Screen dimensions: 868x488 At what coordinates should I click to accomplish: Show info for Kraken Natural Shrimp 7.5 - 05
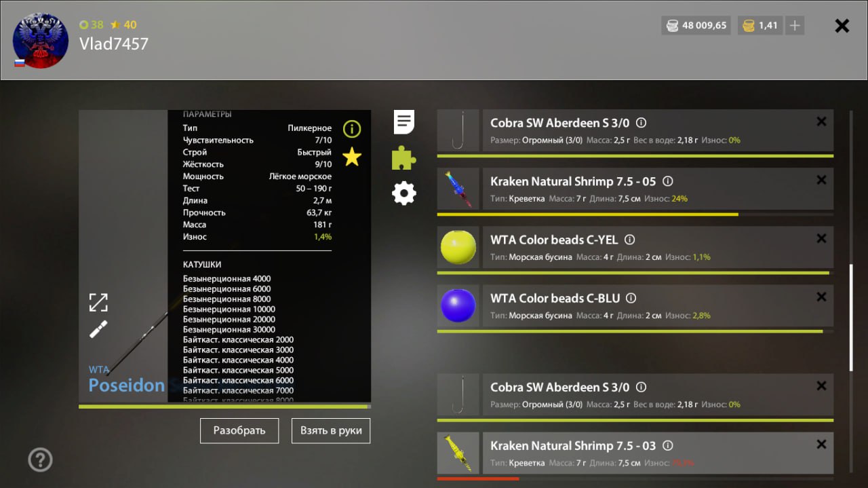(x=667, y=181)
